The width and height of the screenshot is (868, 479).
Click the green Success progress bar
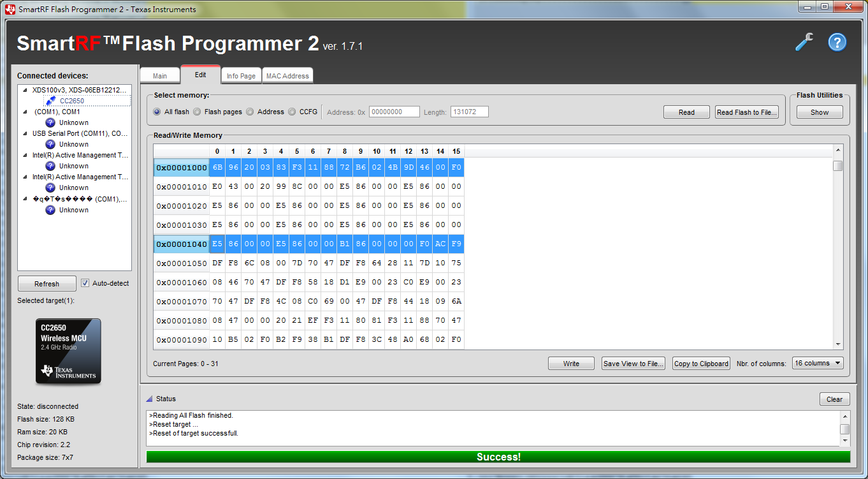point(498,457)
